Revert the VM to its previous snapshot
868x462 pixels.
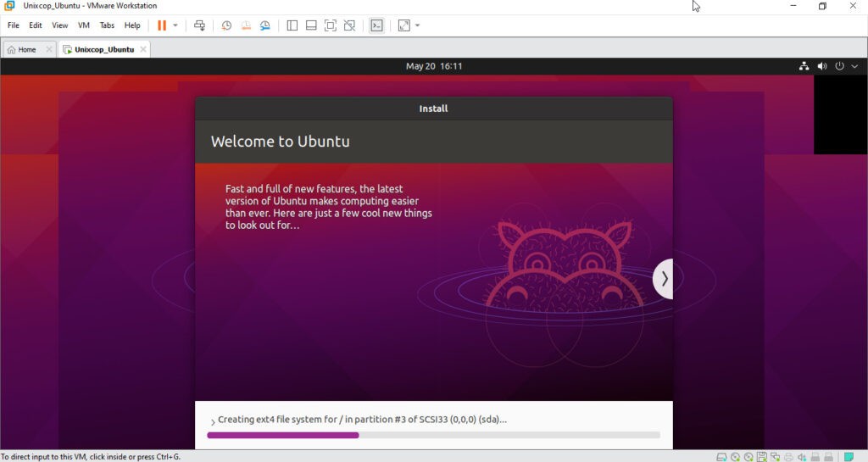[x=246, y=25]
